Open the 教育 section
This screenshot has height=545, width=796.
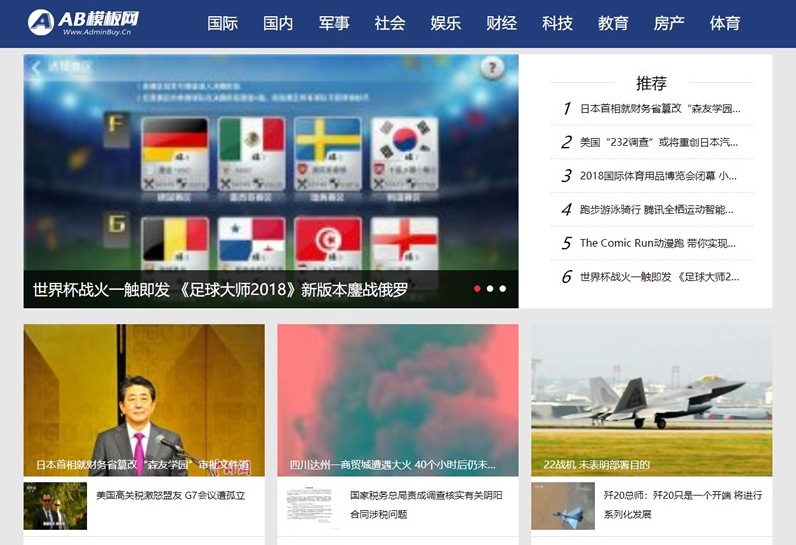(613, 23)
